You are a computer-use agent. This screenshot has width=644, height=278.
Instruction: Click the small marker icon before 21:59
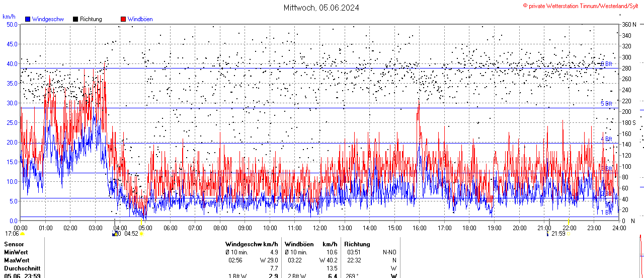tap(547, 234)
